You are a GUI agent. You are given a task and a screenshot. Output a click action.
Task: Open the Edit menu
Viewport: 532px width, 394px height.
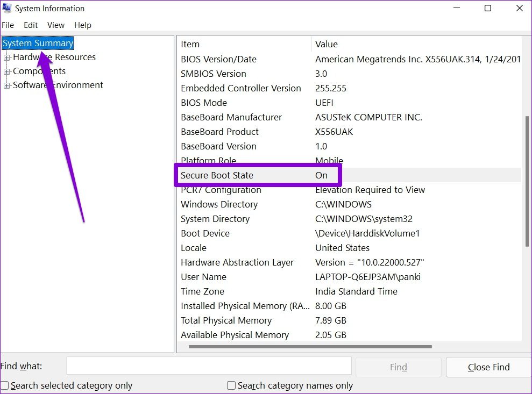[x=31, y=25]
